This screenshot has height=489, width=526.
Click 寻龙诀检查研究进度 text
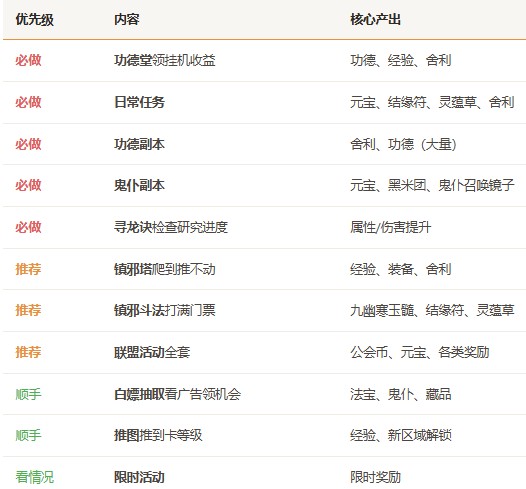coord(171,227)
